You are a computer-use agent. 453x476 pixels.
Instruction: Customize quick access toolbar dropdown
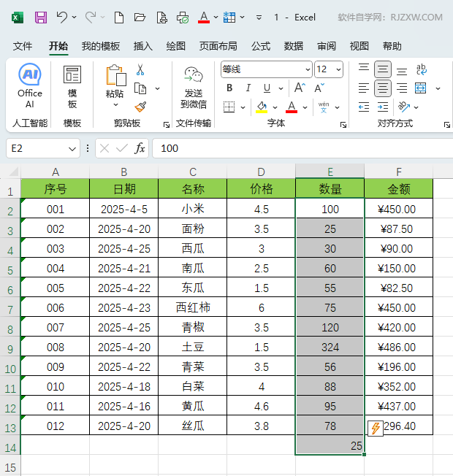tap(259, 18)
